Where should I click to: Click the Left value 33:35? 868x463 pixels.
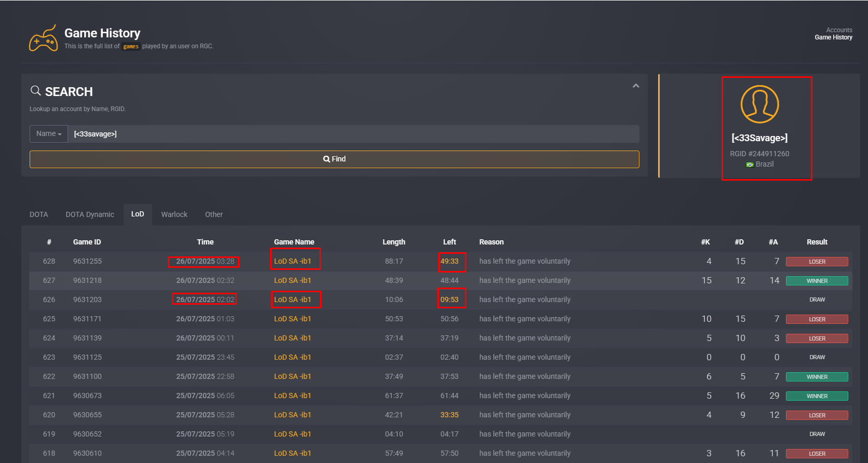pos(449,415)
